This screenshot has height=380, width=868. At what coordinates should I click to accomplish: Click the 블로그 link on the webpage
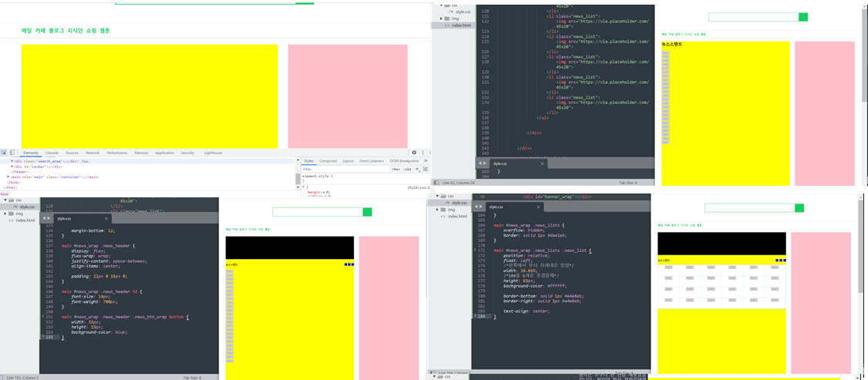point(56,30)
